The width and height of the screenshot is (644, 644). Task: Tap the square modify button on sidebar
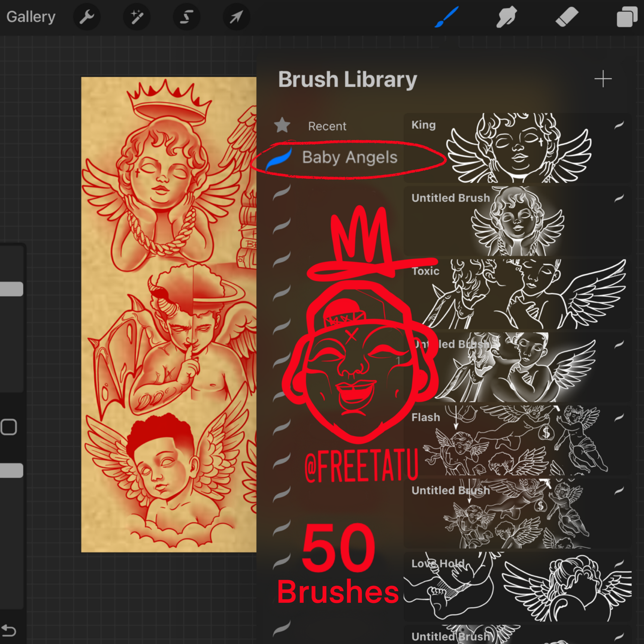coord(9,427)
